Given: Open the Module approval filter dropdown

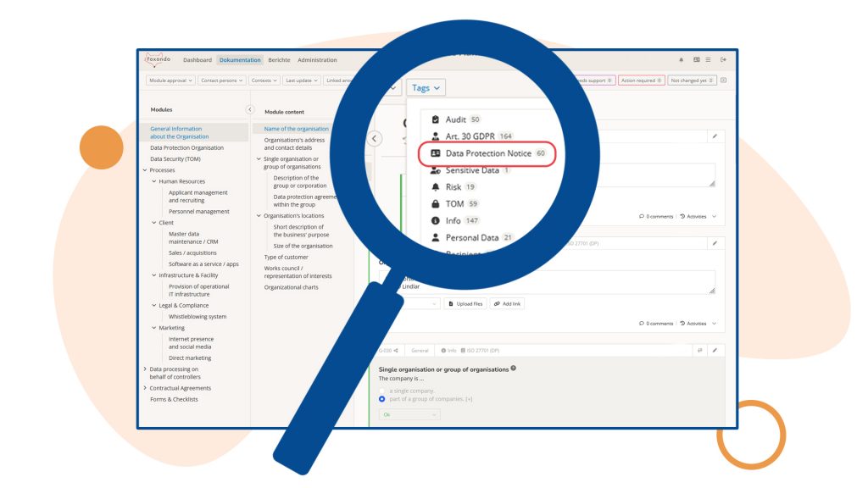Looking at the screenshot, I should click(170, 80).
